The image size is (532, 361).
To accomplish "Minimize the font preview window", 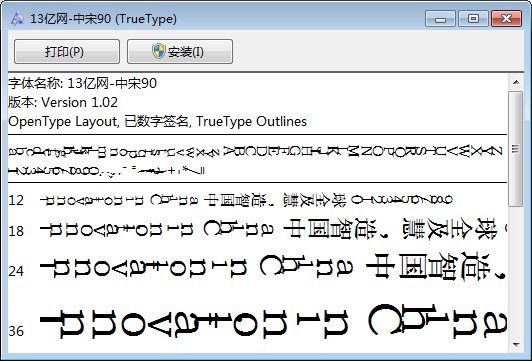I will 440,18.
